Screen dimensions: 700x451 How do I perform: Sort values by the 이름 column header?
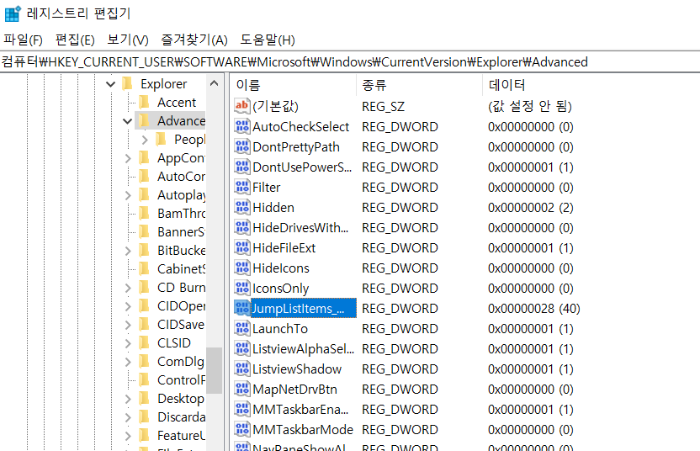294,85
